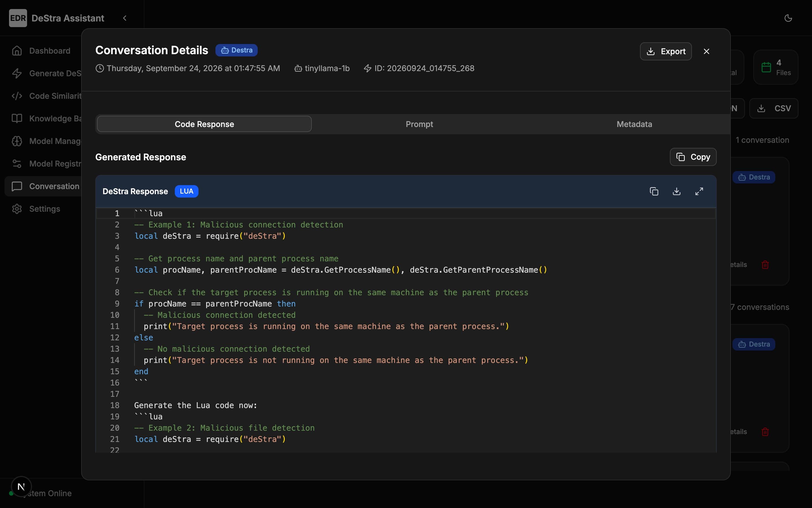This screenshot has height=508, width=812.
Task: Expand code block to fullscreen
Action: pos(699,191)
